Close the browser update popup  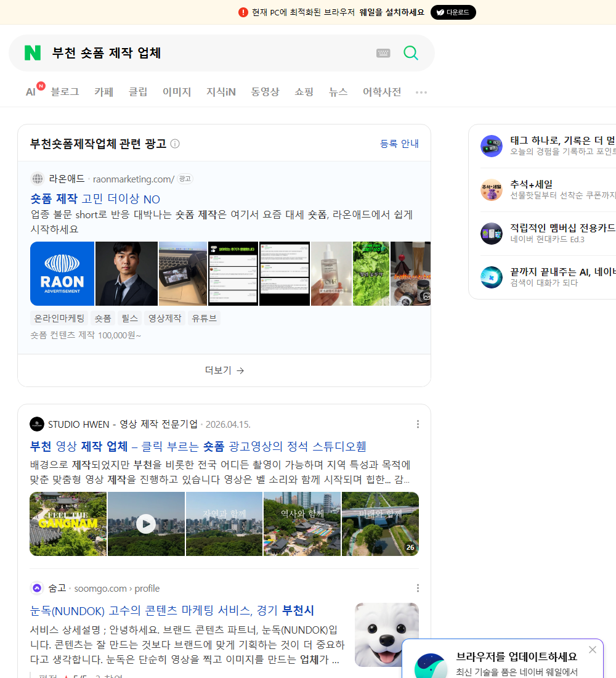tap(592, 650)
